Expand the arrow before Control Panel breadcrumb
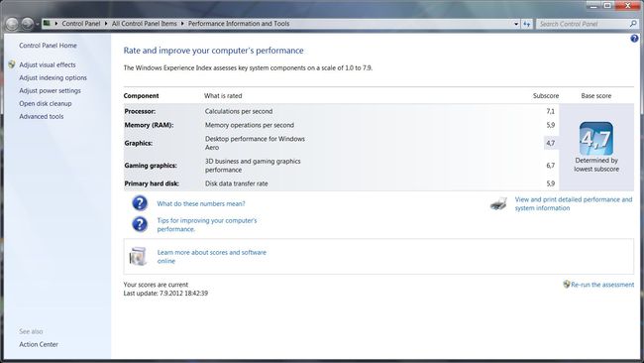The image size is (644, 363). point(55,24)
